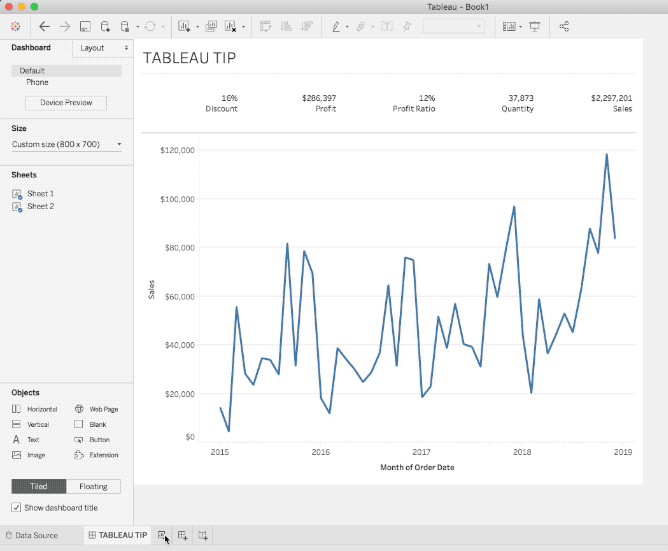Viewport: 668px width, 551px height.
Task: Open the Fit dropdown in the toolbar
Action: pyautogui.click(x=454, y=26)
